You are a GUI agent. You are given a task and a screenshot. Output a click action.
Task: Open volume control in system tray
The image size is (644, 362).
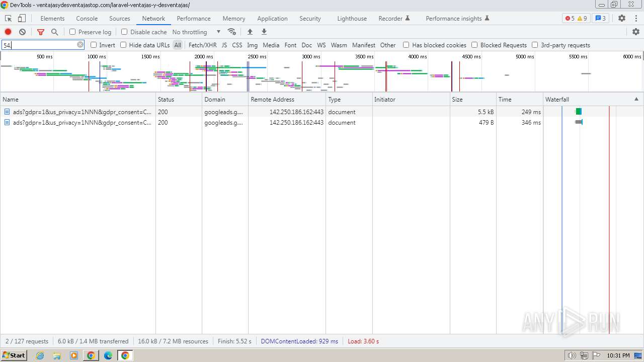[572, 355]
